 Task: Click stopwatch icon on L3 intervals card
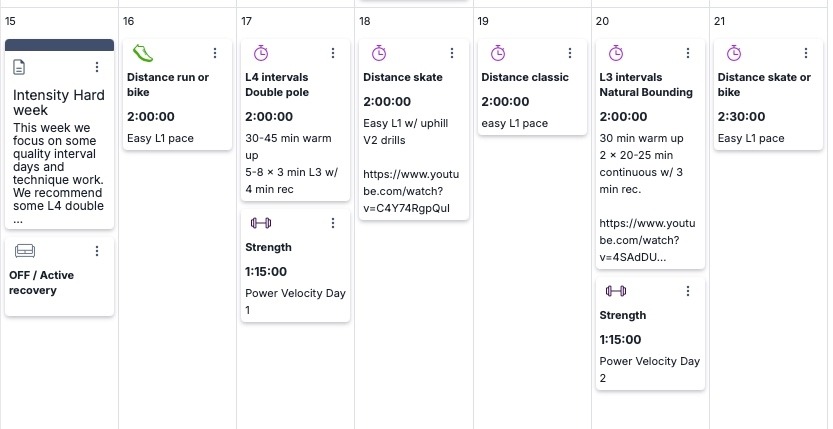click(x=615, y=53)
